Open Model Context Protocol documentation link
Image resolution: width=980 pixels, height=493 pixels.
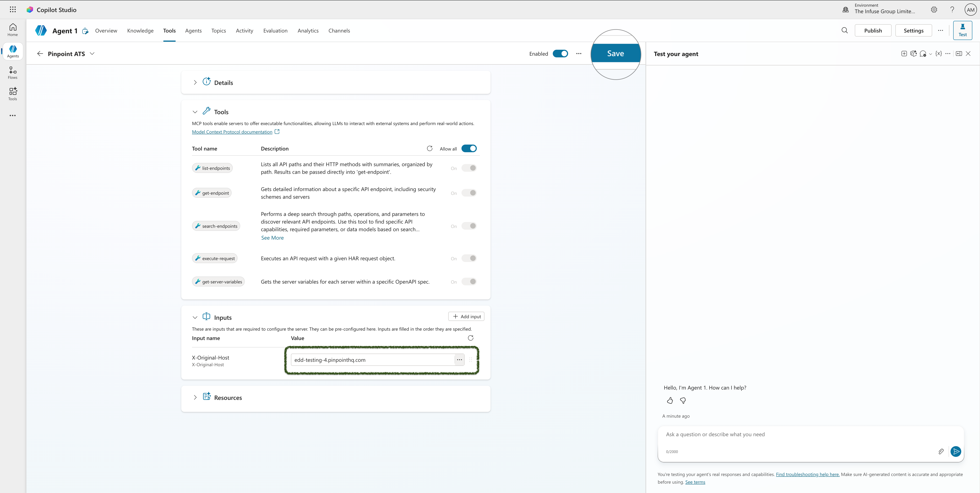point(232,132)
